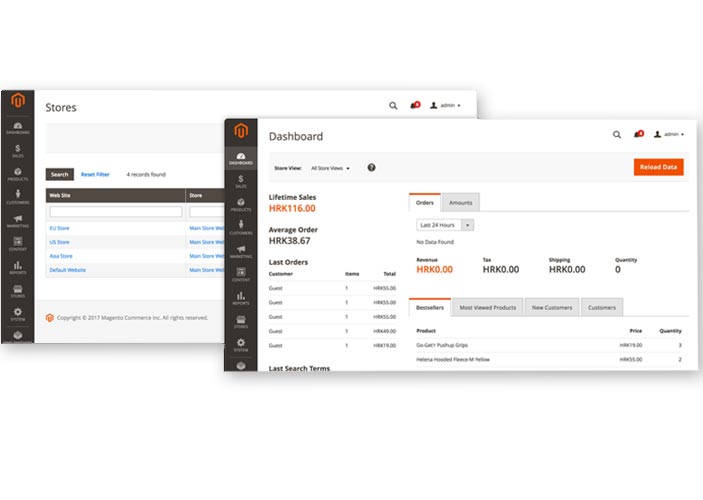
Task: Select Customers tab
Action: click(602, 308)
